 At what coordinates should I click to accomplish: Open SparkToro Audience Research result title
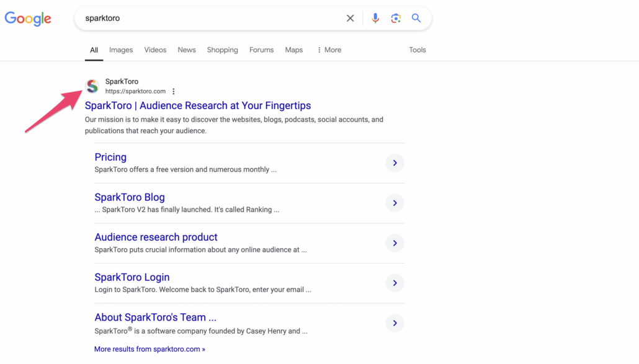198,106
